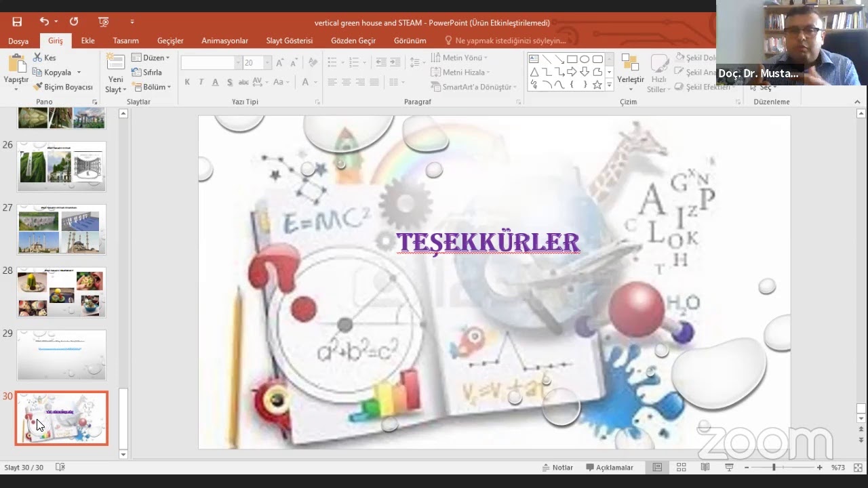Center align text
868x488 pixels.
pyautogui.click(x=346, y=82)
